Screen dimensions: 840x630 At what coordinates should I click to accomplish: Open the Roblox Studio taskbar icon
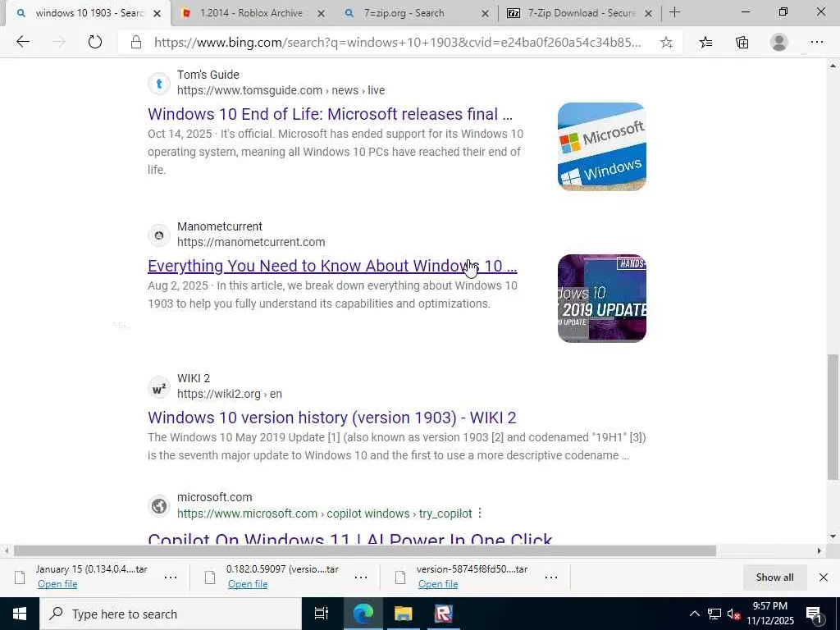444,614
